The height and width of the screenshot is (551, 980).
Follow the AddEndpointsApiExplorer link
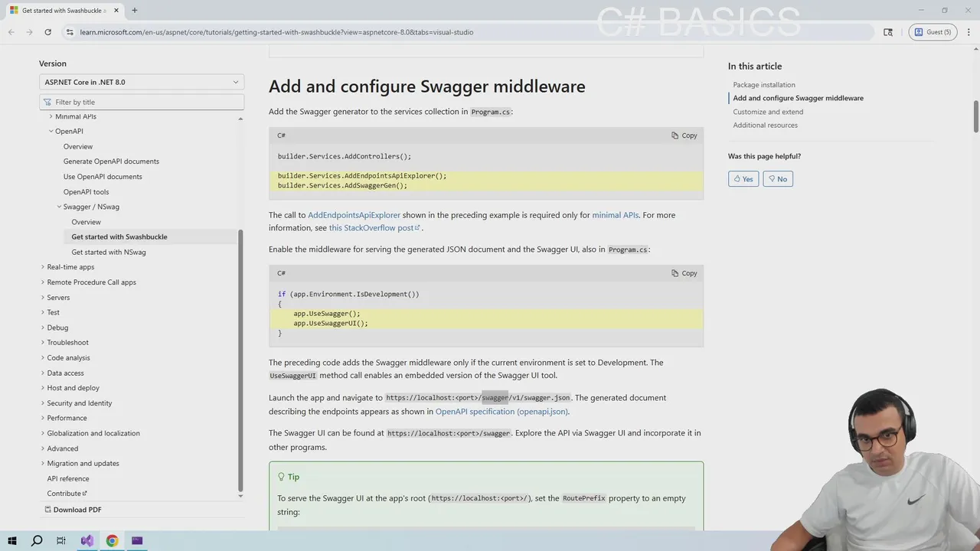[x=354, y=215]
